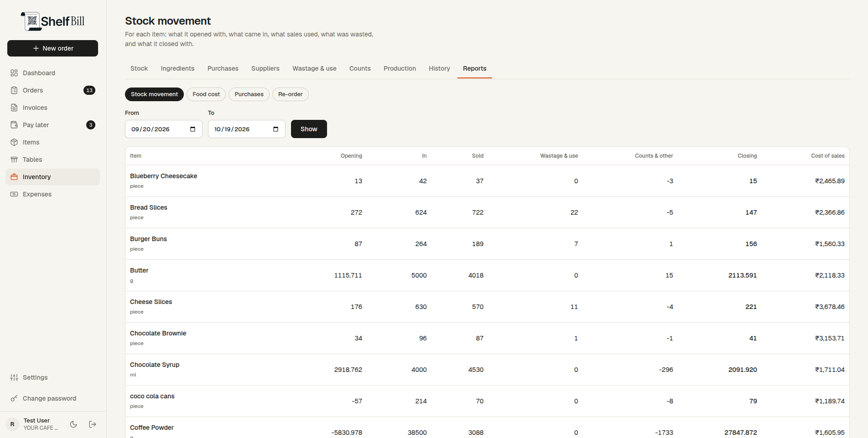The width and height of the screenshot is (868, 438).
Task: Click the Expenses cash icon
Action: 14,194
